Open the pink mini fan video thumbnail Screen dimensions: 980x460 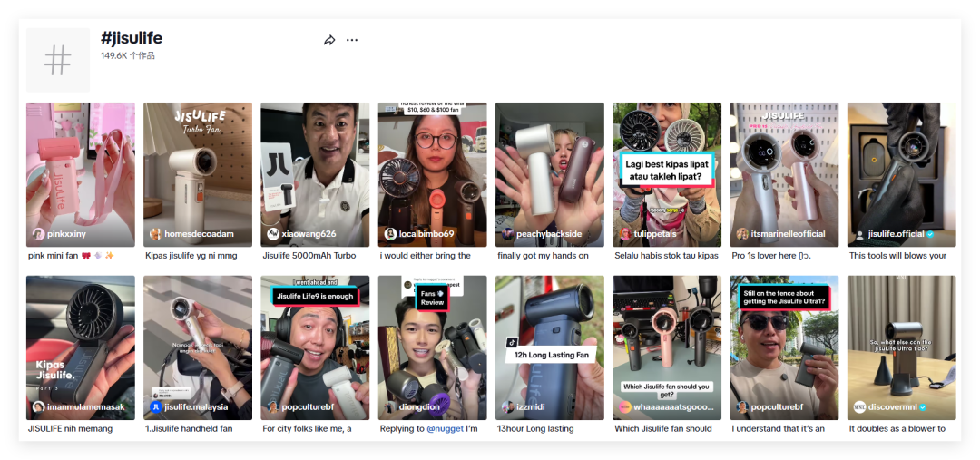[x=80, y=174]
